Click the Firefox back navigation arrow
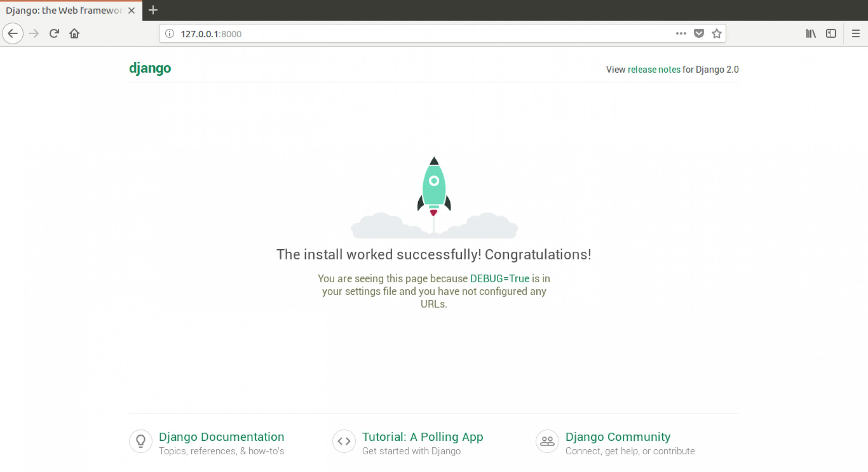The image size is (868, 472). 12,33
